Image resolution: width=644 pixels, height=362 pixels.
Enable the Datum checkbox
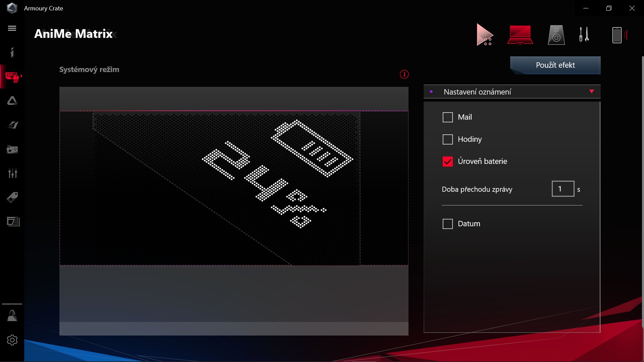[447, 224]
